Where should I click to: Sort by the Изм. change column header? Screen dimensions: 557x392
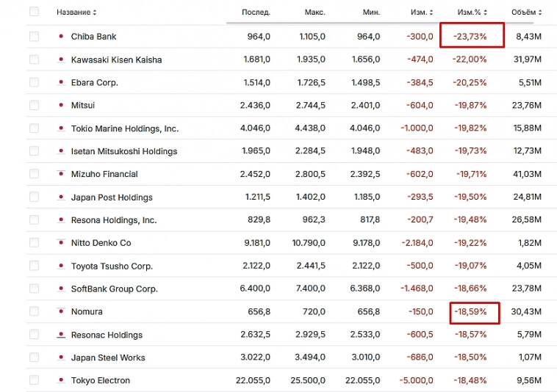(421, 12)
